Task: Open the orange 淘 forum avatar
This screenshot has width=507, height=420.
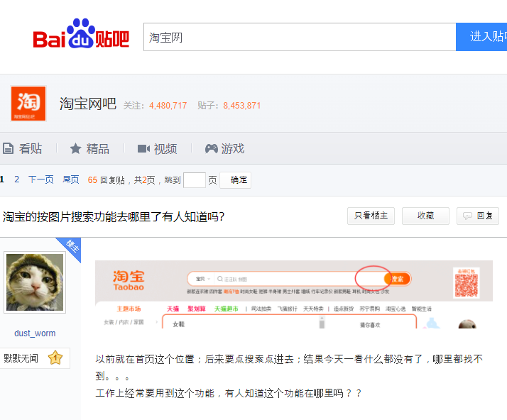Action: click(x=28, y=104)
